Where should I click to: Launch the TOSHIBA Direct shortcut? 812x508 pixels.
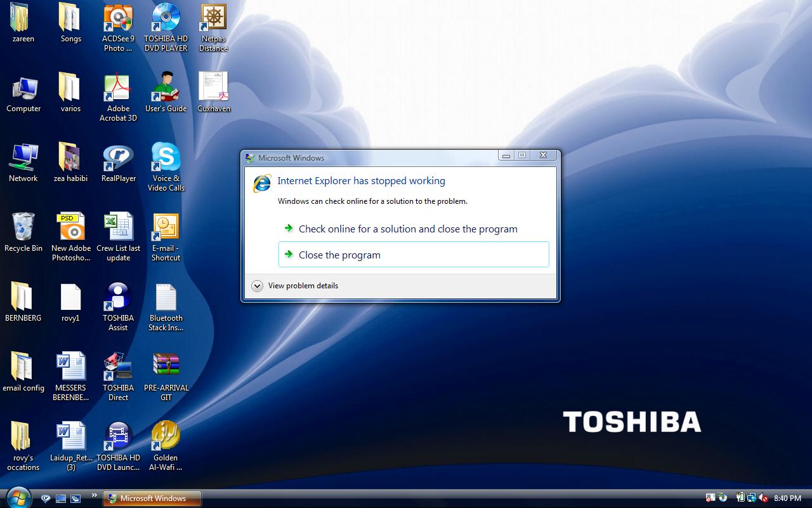(x=118, y=377)
